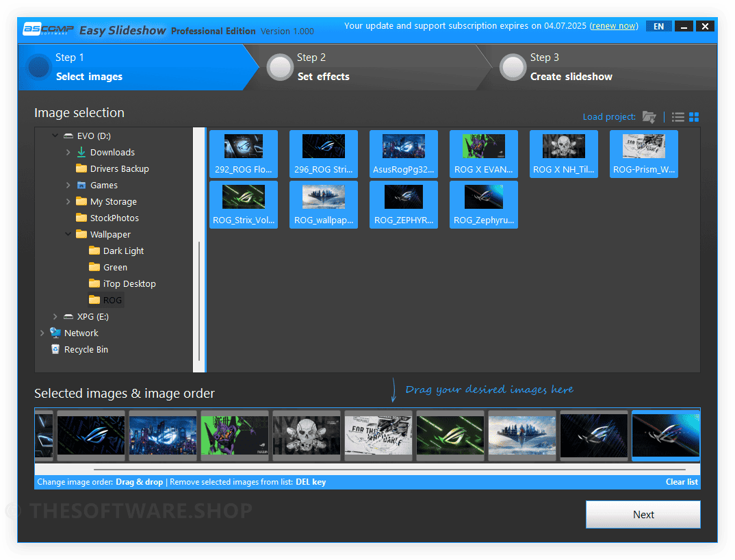Image resolution: width=735 pixels, height=560 pixels.
Task: Click the EVO (D:) drive icon
Action: [68, 136]
